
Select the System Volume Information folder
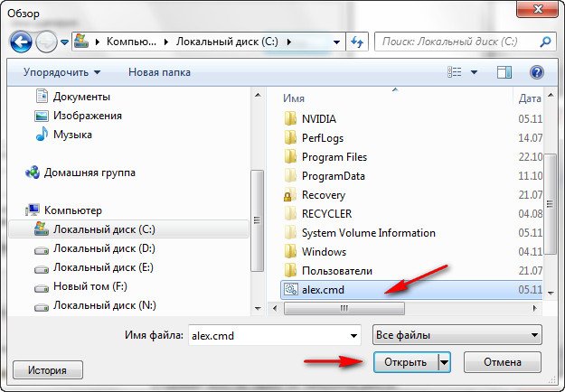tap(369, 233)
